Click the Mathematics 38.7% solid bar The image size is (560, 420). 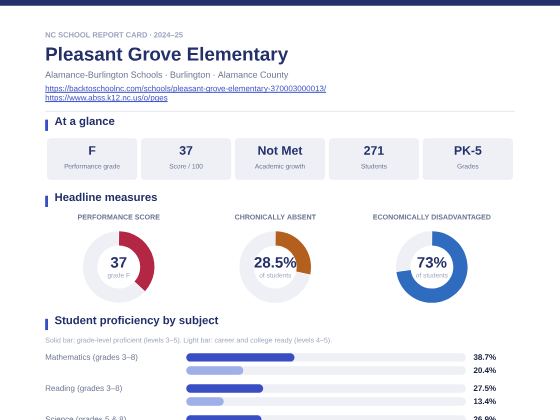coord(240,357)
